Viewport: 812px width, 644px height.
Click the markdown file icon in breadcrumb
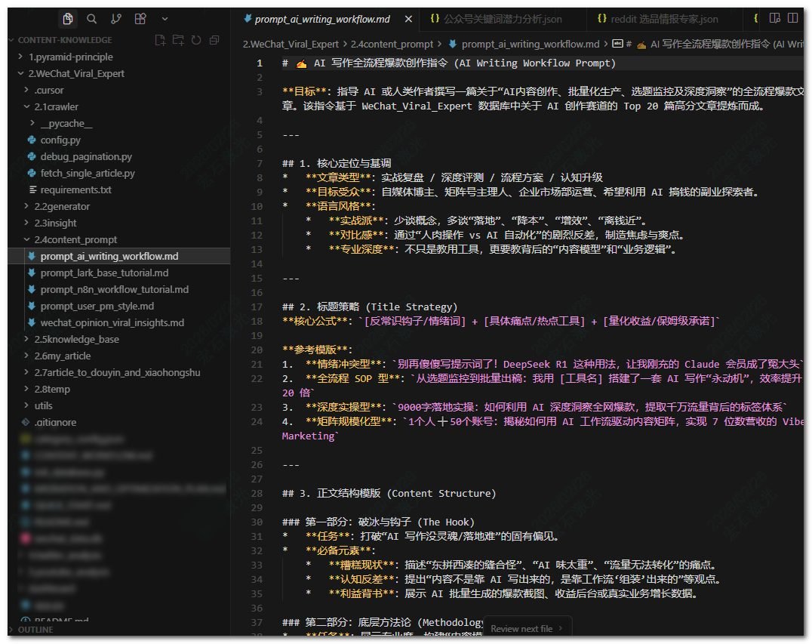tap(453, 44)
